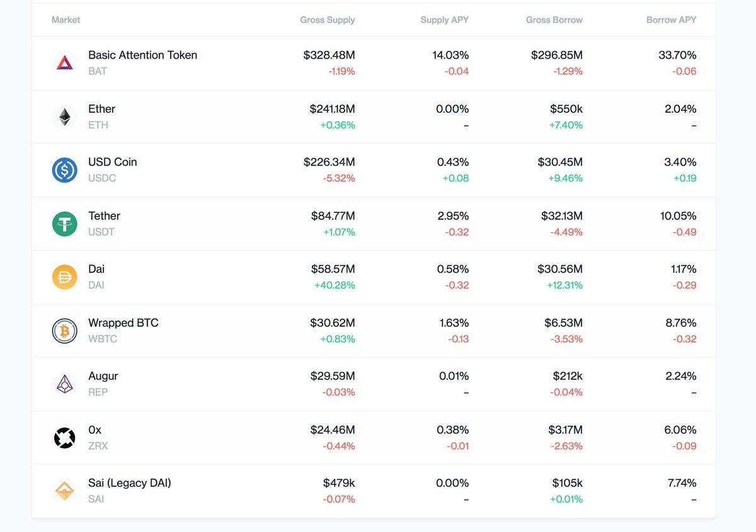
Task: Click the ETH ticker symbol
Action: [98, 125]
